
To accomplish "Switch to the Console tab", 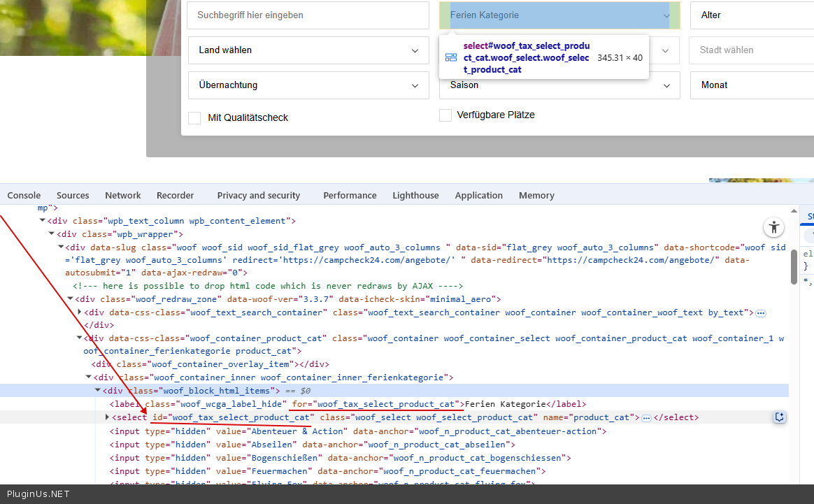I will 24,195.
